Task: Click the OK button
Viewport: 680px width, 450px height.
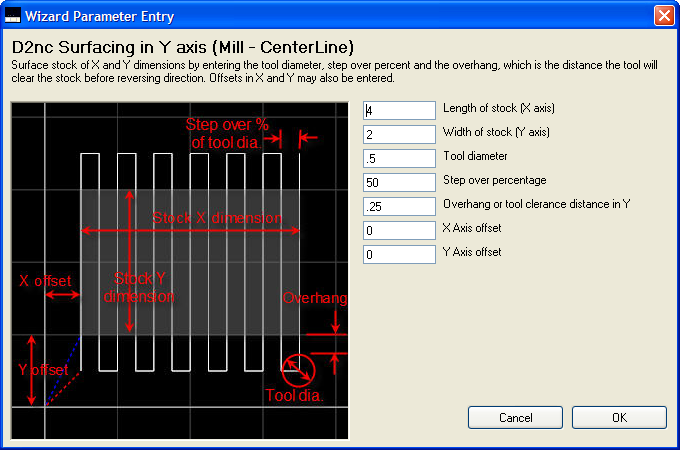Action: click(619, 417)
